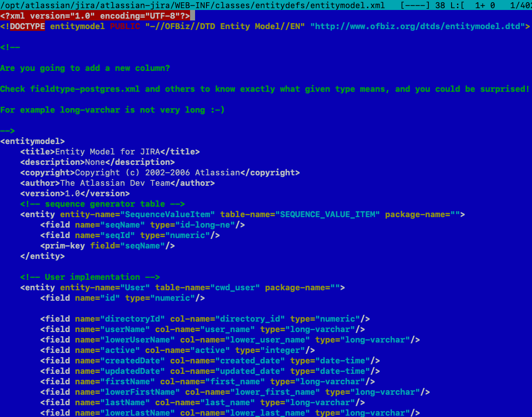532x417 pixels.
Task: Click the version 1.0 line
Action: point(75,193)
